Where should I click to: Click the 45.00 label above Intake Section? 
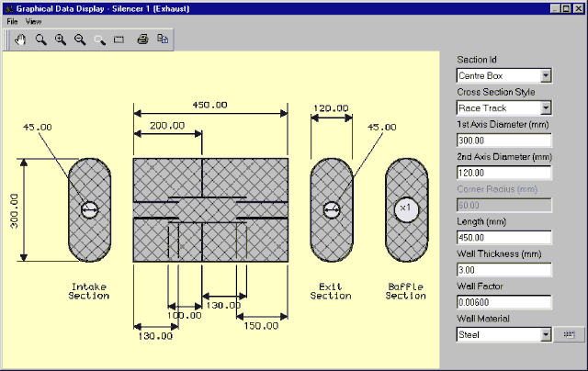(38, 128)
